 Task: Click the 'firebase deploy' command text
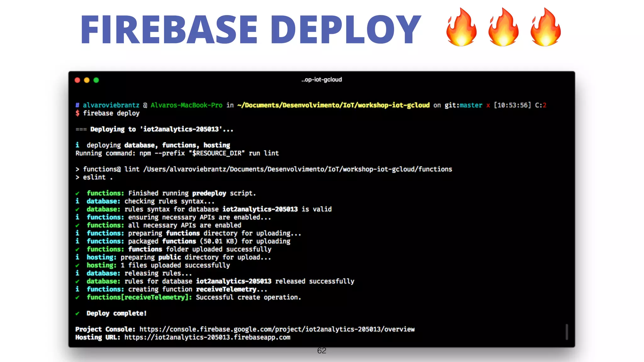click(111, 113)
